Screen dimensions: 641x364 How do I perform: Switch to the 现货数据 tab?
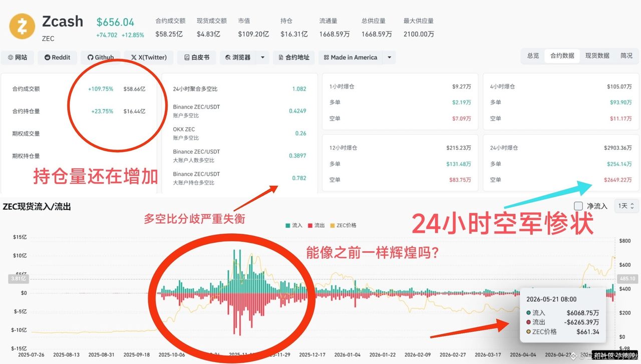(597, 56)
